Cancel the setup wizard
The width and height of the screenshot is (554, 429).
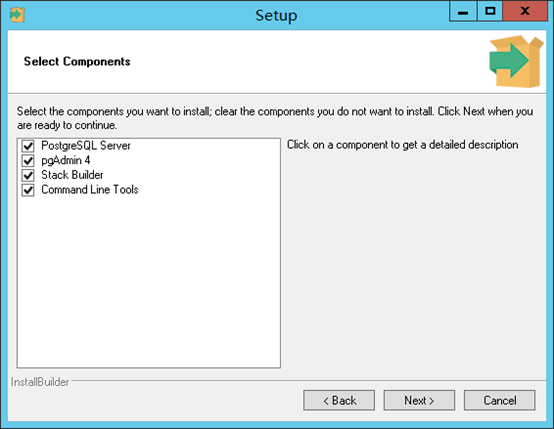click(x=500, y=400)
